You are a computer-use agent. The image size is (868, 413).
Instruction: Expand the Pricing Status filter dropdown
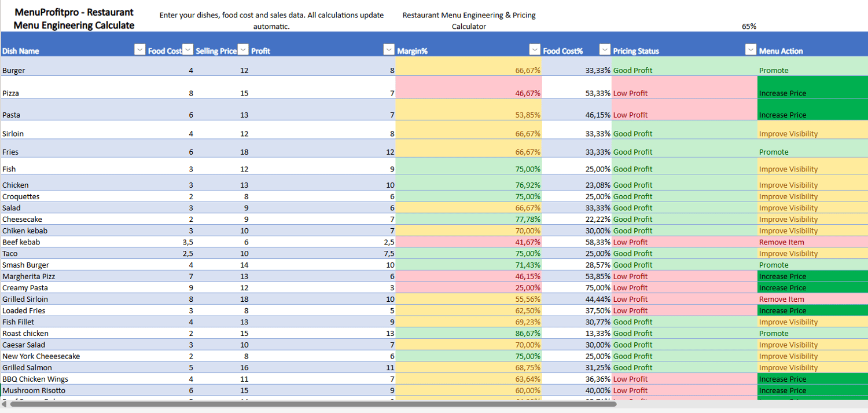point(751,50)
